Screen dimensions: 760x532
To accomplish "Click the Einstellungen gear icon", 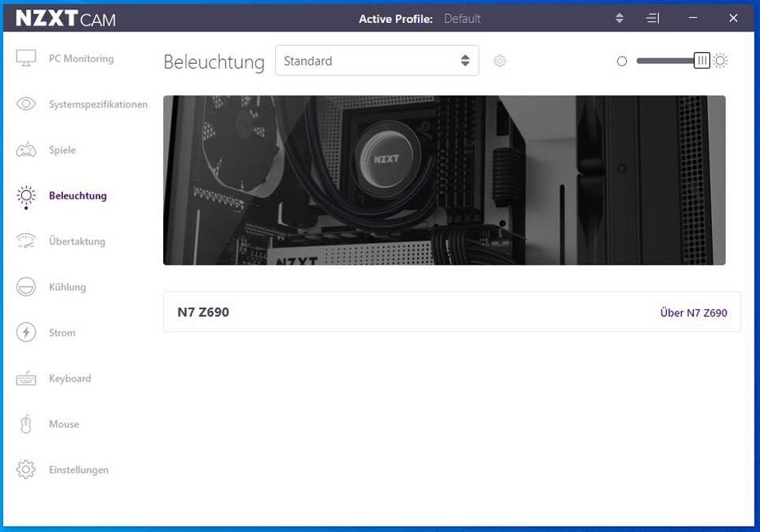I will pyautogui.click(x=26, y=470).
